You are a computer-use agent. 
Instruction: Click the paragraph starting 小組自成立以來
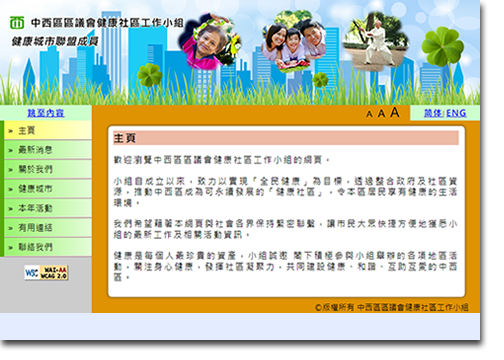(285, 192)
